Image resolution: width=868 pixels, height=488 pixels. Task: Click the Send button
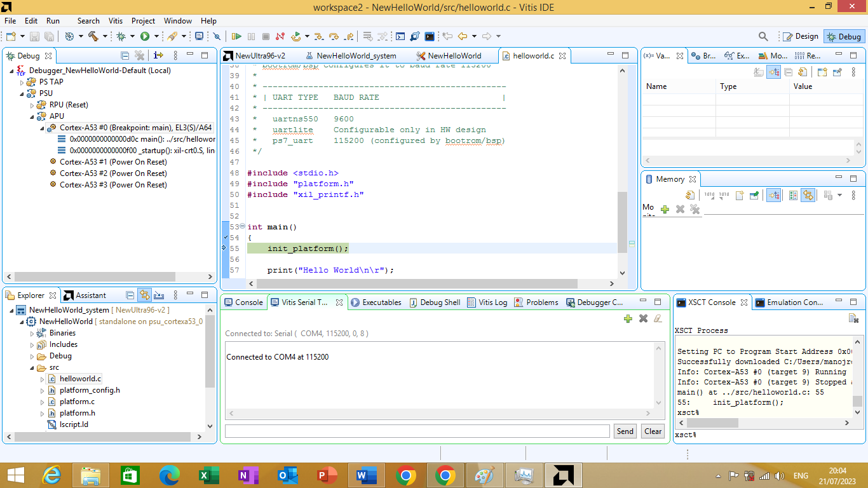[x=625, y=431]
